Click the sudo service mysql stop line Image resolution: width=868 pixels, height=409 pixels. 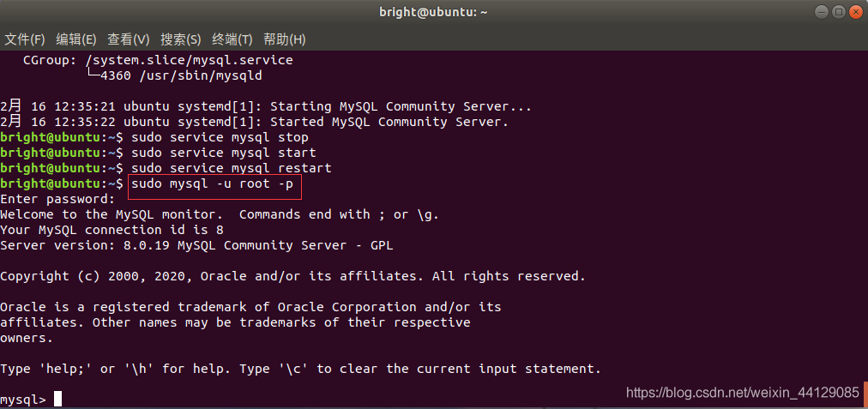click(219, 137)
